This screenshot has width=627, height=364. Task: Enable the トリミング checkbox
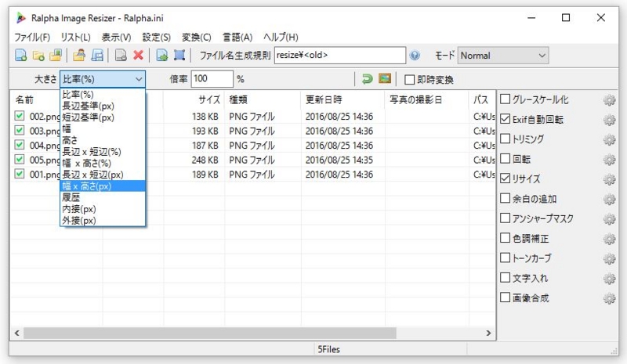click(x=505, y=139)
